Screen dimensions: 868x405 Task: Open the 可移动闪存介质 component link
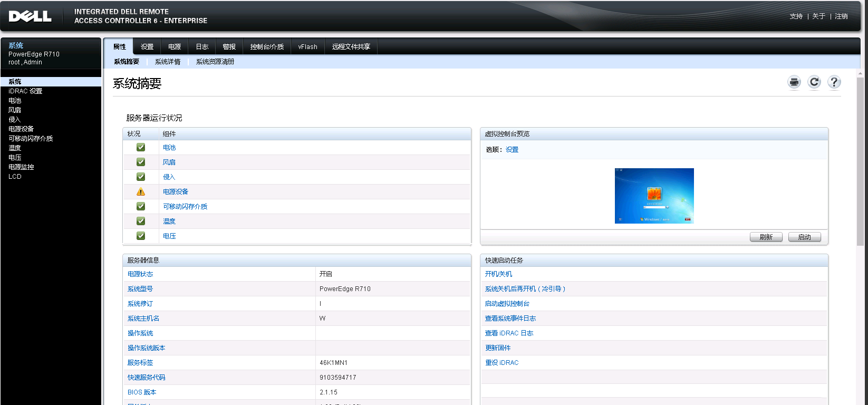tap(185, 207)
